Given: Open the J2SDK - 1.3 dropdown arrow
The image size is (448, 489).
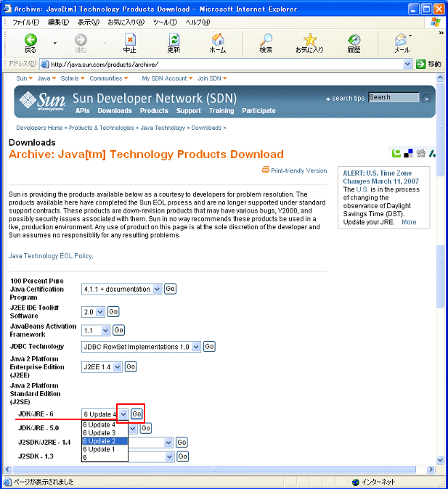Looking at the screenshot, I should 169,457.
